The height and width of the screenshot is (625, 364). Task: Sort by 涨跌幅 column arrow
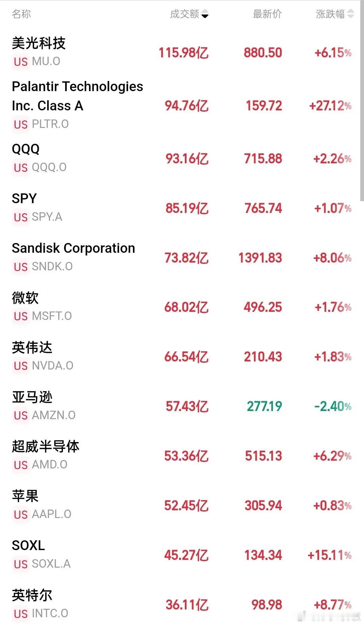[x=351, y=14]
